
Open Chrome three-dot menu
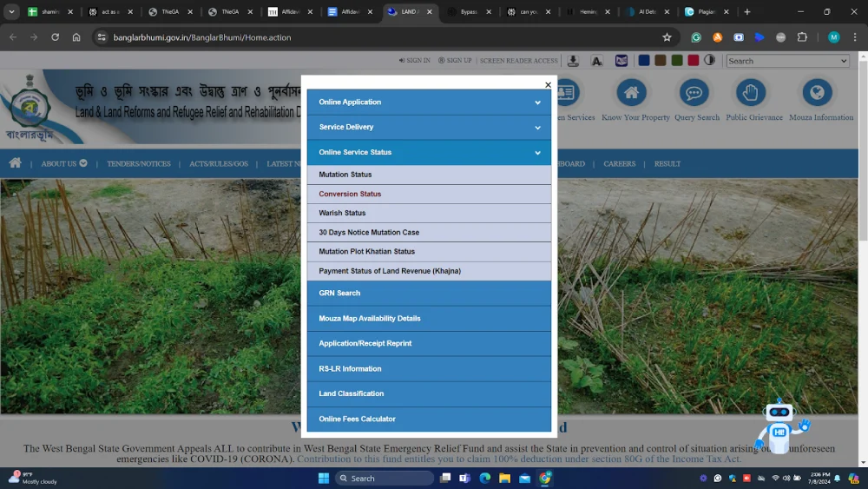coord(855,37)
